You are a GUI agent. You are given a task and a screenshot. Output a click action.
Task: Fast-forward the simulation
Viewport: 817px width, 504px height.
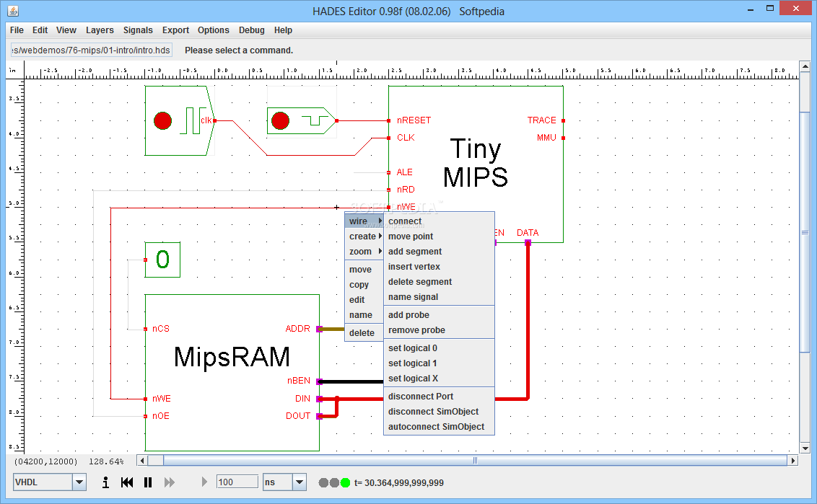point(170,482)
